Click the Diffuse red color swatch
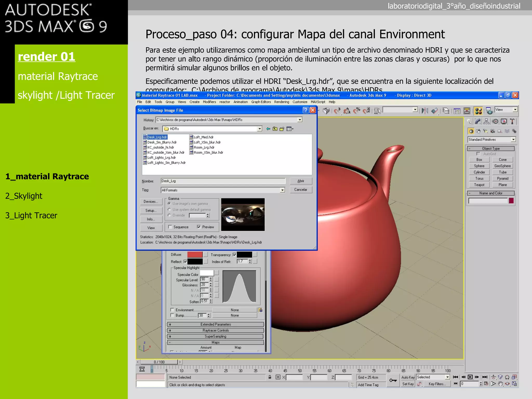The image size is (532, 399). coord(195,255)
